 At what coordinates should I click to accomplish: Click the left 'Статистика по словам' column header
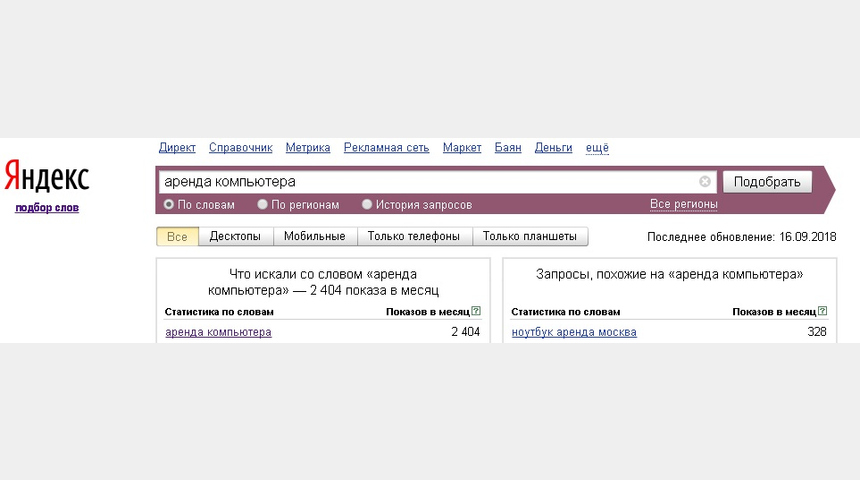[x=219, y=312]
